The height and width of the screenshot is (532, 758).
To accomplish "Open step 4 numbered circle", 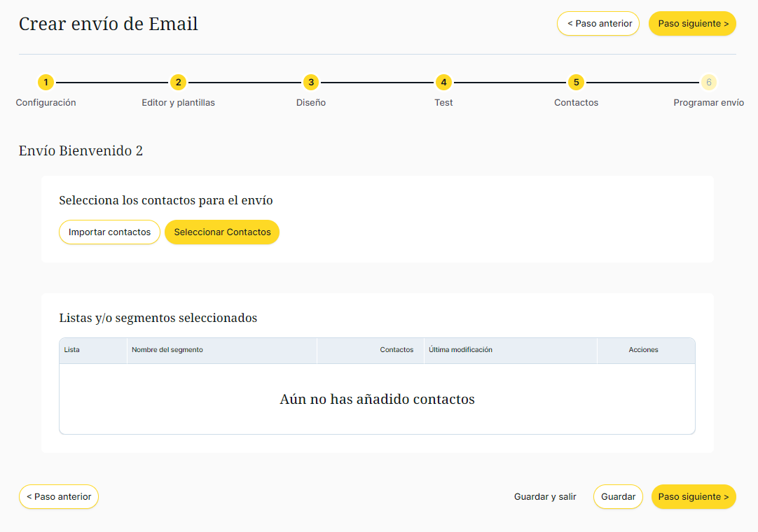I will [443, 83].
